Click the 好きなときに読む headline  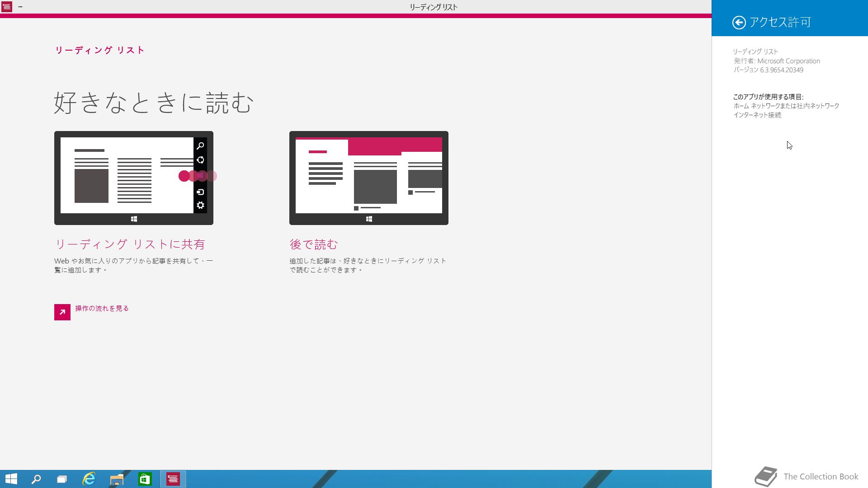(153, 103)
